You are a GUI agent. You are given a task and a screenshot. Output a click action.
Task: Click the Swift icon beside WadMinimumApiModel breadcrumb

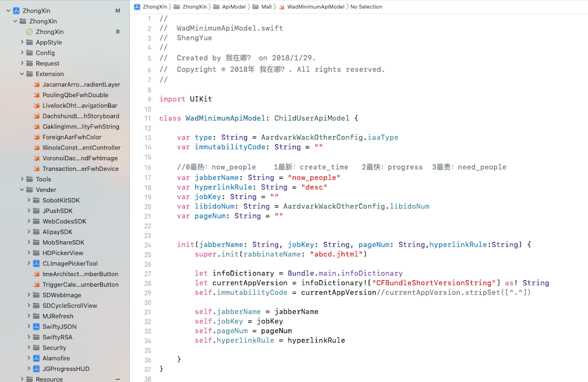click(x=282, y=6)
